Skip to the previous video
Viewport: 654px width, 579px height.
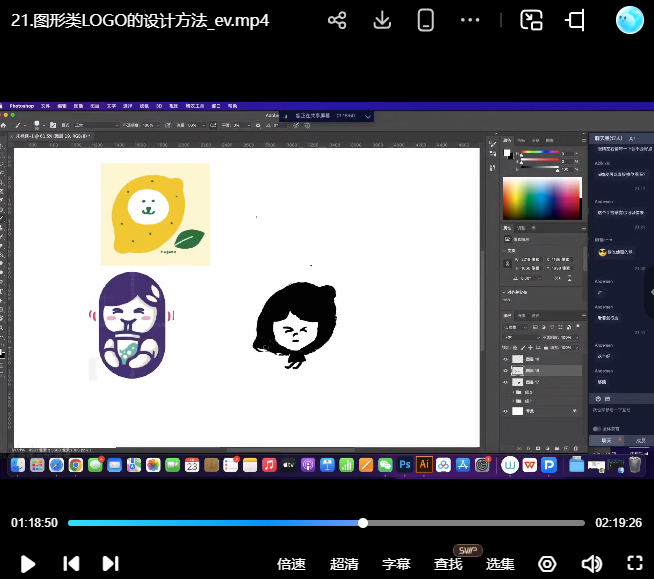click(71, 563)
